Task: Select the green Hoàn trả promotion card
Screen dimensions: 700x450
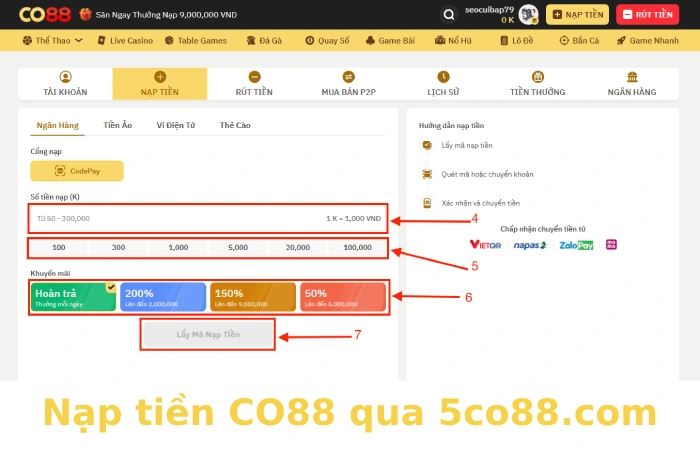Action: click(x=73, y=297)
